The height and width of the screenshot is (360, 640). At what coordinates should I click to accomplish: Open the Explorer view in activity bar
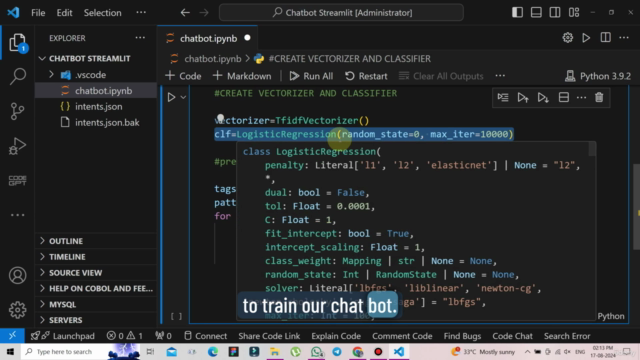18,42
